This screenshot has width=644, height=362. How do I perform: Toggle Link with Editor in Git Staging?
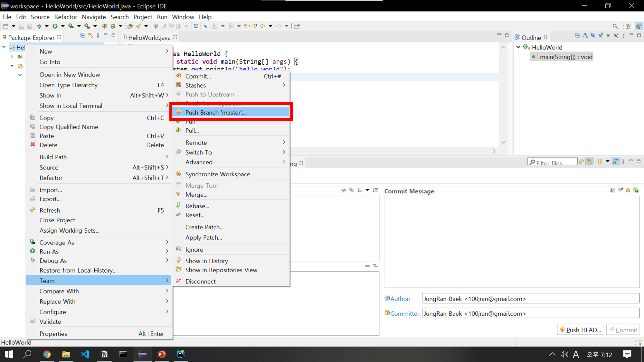[589, 162]
